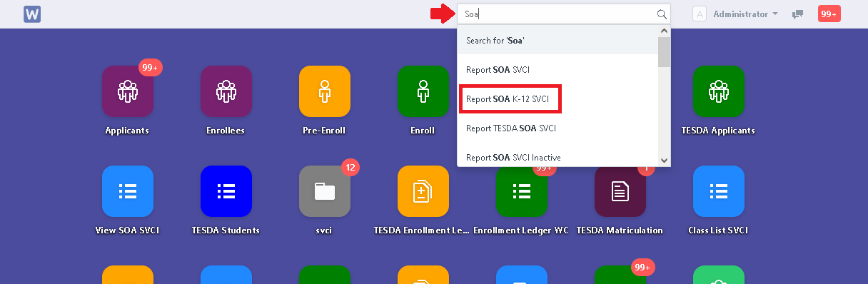868x284 pixels.
Task: Choose Report TESDA SOA SVCI result
Action: pos(557,128)
